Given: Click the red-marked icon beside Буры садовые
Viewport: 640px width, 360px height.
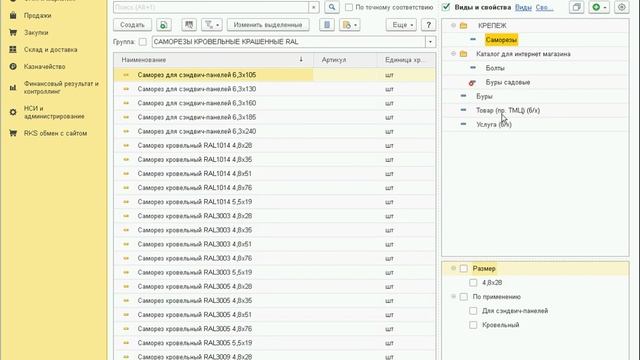Looking at the screenshot, I should tap(472, 82).
